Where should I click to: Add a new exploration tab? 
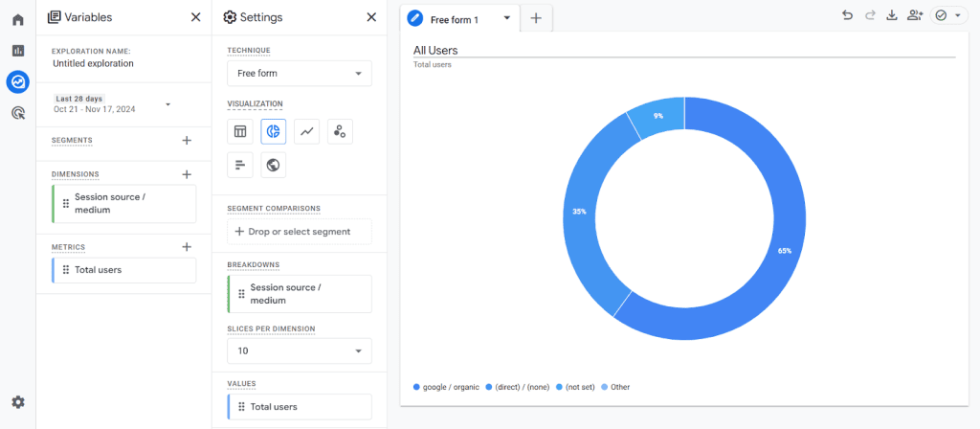tap(536, 18)
